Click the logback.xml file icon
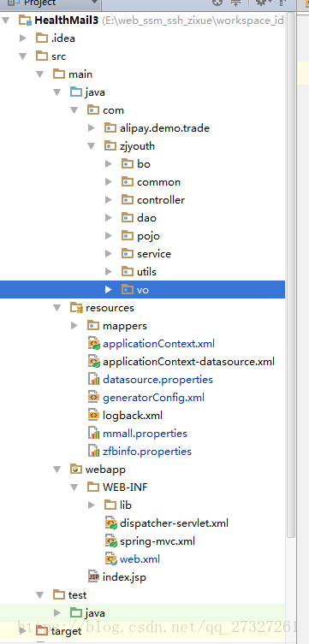Viewport: 309px width, 644px height. pos(93,416)
